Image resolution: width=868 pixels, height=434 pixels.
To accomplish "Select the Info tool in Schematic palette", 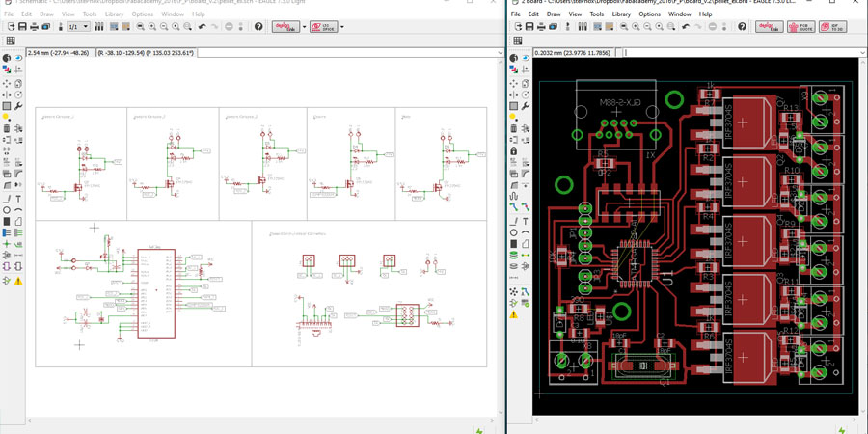I will [x=7, y=58].
